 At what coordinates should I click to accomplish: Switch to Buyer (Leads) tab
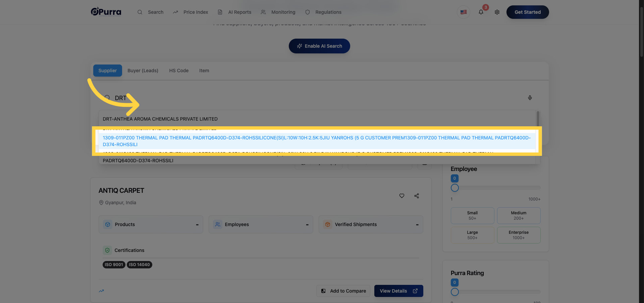tap(143, 71)
